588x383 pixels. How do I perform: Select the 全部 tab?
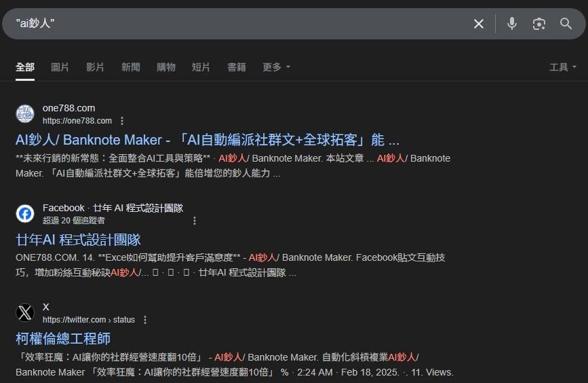tap(25, 67)
